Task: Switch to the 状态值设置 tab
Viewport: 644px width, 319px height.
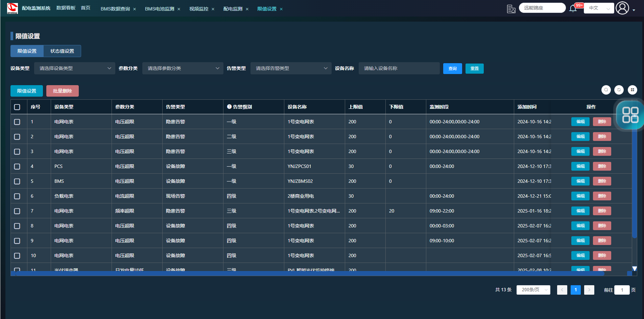Action: tap(62, 51)
